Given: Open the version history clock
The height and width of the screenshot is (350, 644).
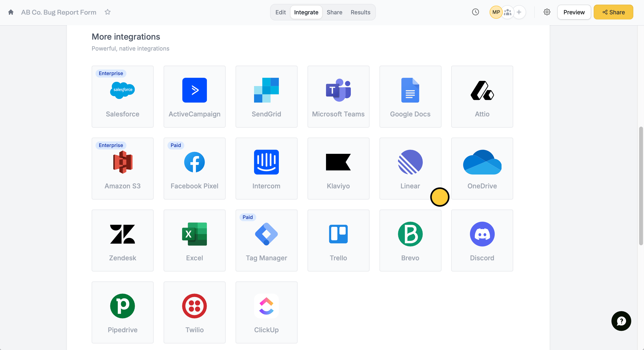Looking at the screenshot, I should [x=476, y=12].
